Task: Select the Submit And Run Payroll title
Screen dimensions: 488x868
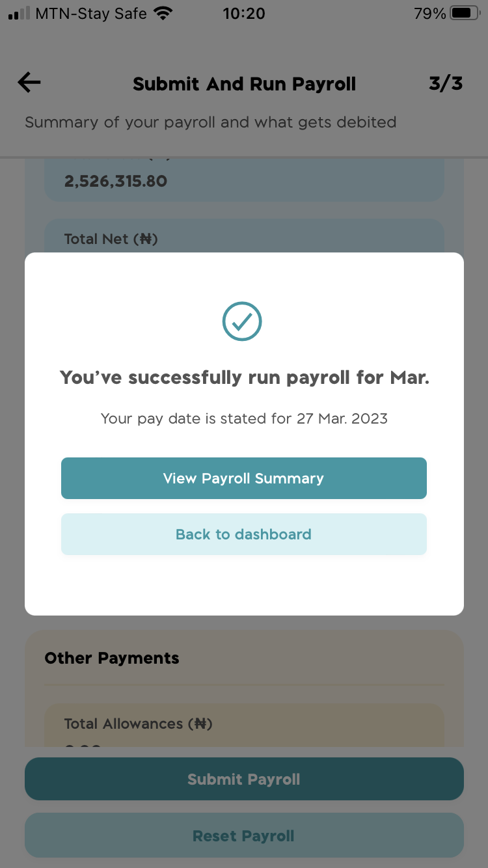Action: click(244, 84)
